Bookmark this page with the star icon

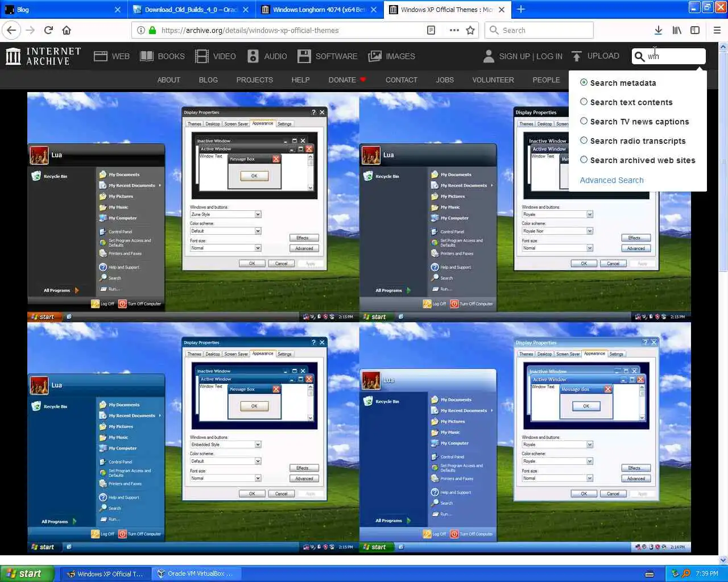point(470,30)
